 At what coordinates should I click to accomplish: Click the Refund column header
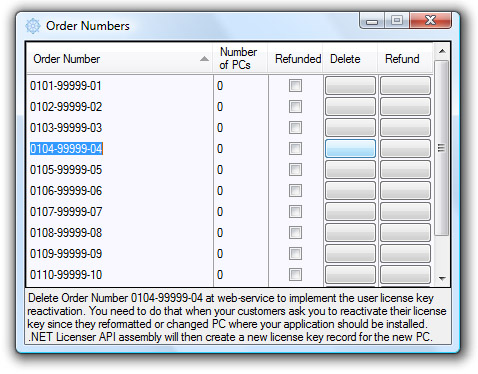tap(405, 59)
